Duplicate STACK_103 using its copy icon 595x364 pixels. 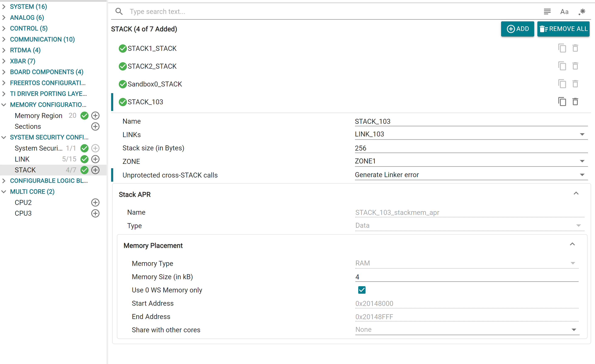[x=562, y=102]
